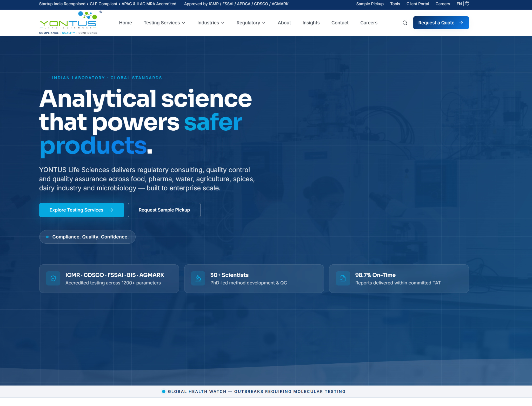
Task: Click PhD-led method development & QC text
Action: pos(249,283)
